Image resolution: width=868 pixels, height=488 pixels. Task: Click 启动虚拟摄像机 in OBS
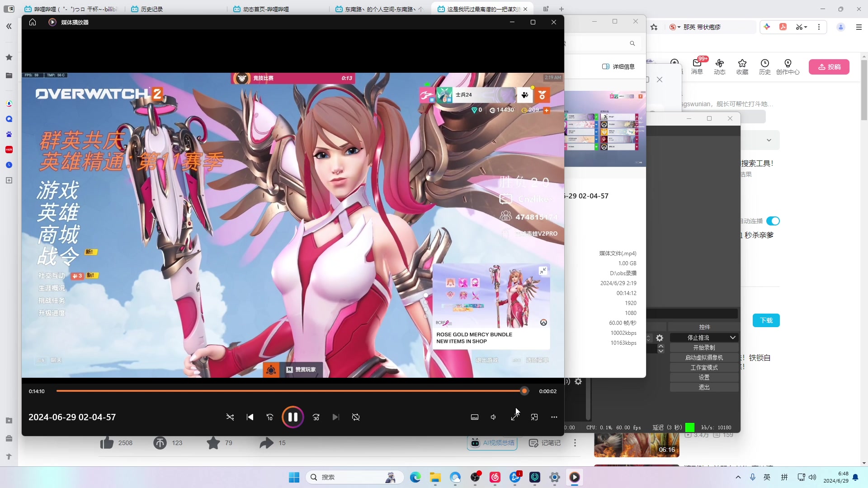tap(704, 357)
